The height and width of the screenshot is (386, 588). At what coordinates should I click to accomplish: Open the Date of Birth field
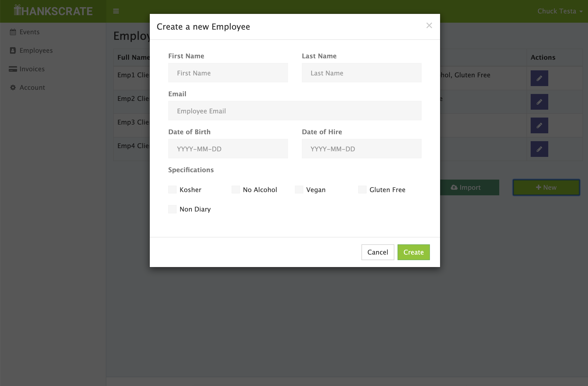(x=228, y=149)
